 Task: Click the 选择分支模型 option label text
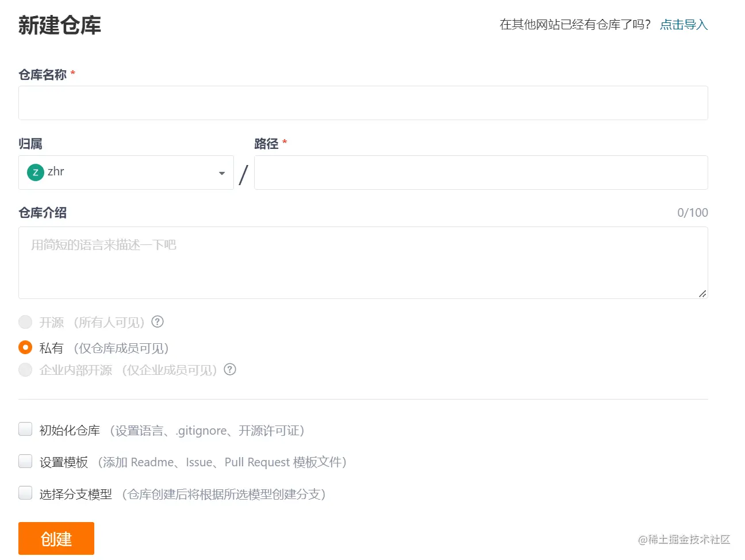point(76,494)
